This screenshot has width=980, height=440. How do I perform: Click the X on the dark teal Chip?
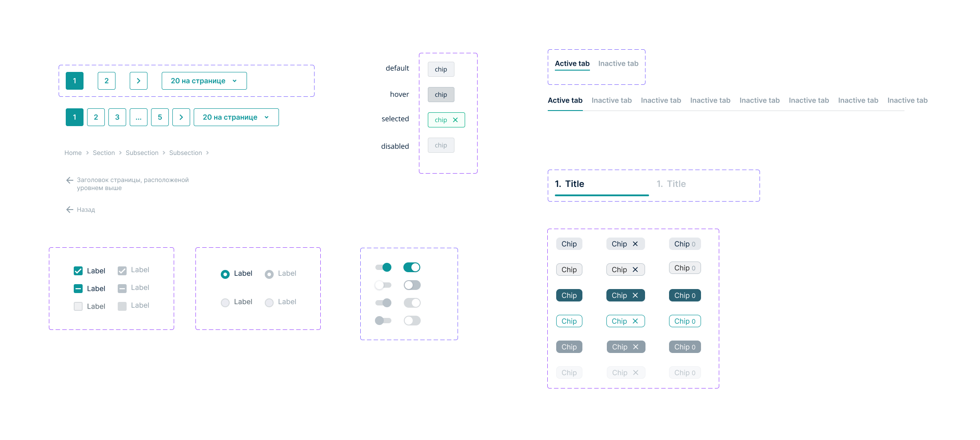[x=635, y=295]
